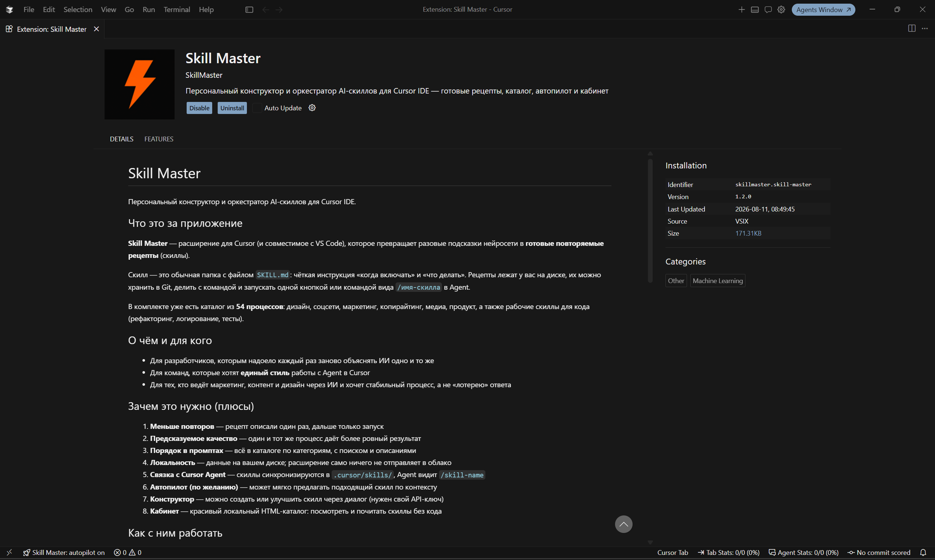Image resolution: width=935 pixels, height=560 pixels.
Task: Open notifications bell icon
Action: 923,552
